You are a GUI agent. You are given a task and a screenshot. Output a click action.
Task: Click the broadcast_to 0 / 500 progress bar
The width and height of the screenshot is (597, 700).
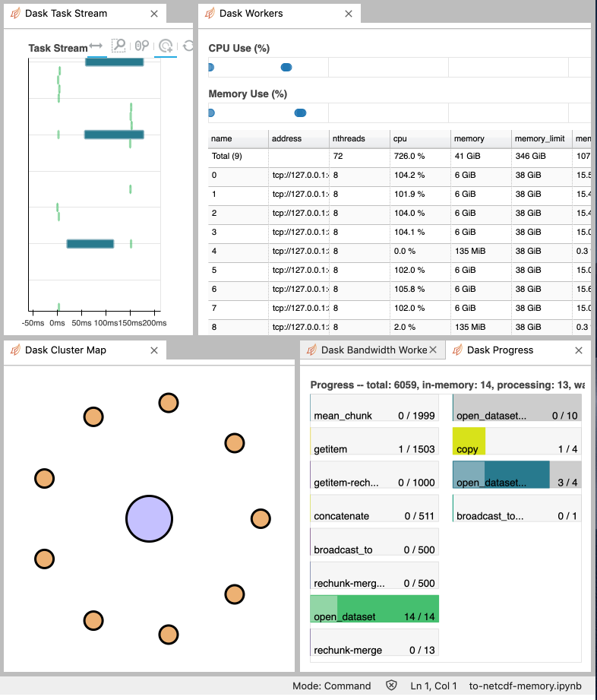tap(374, 541)
